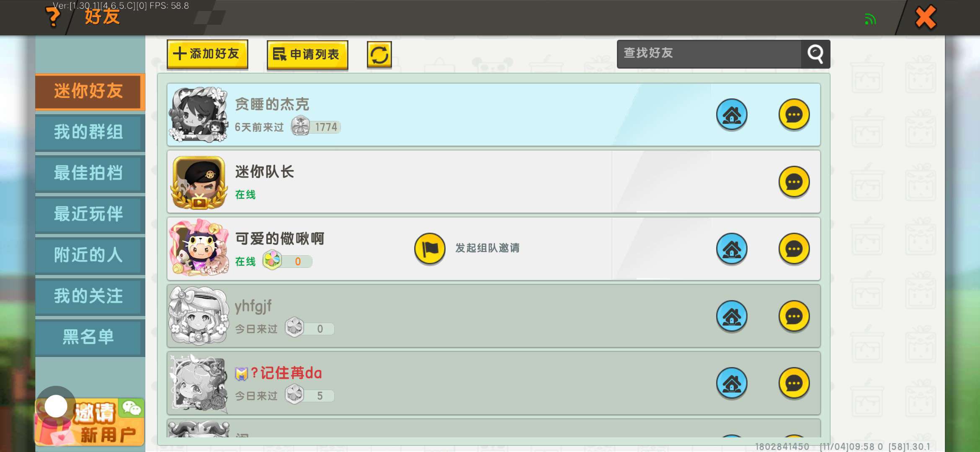Open the question mark help icon

[x=54, y=18]
